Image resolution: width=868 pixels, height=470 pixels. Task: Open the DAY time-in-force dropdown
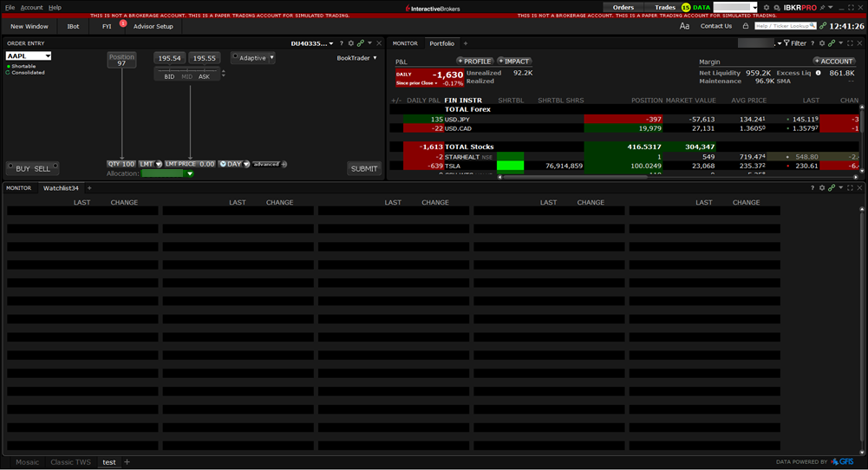tap(246, 165)
